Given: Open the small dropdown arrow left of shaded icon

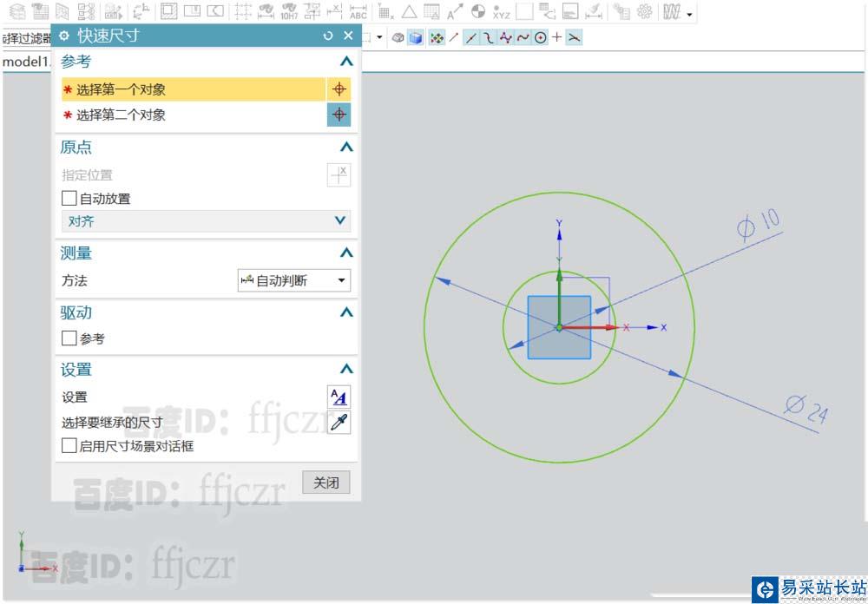Looking at the screenshot, I should [379, 37].
